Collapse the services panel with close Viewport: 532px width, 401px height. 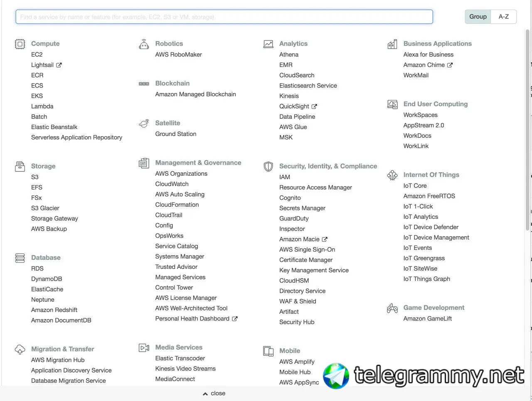(x=214, y=394)
